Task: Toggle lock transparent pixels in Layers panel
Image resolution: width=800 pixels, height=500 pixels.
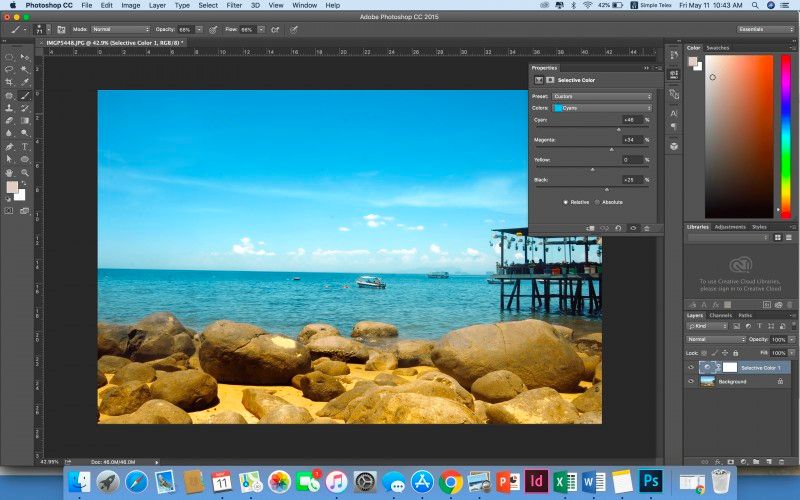Action: click(x=705, y=353)
